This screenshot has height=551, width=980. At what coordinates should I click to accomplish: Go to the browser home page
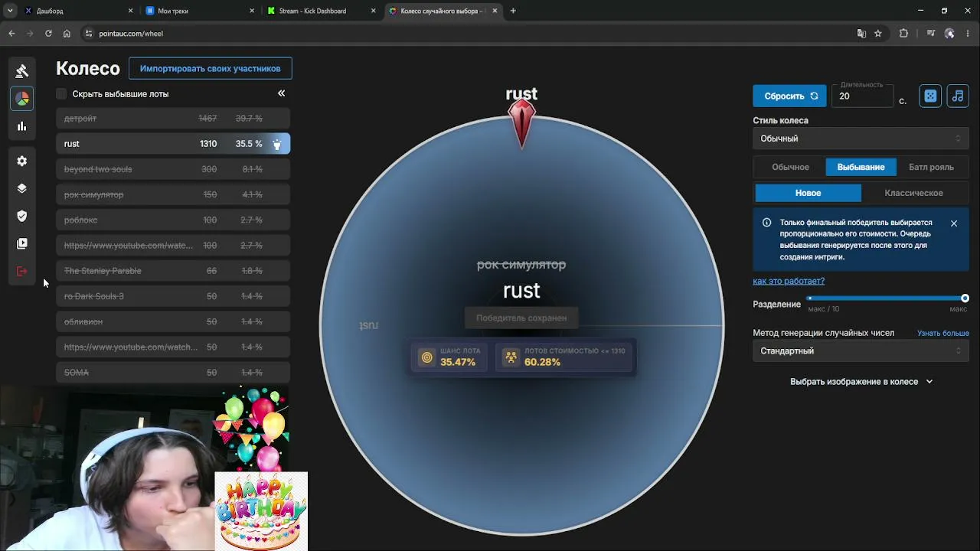67,34
